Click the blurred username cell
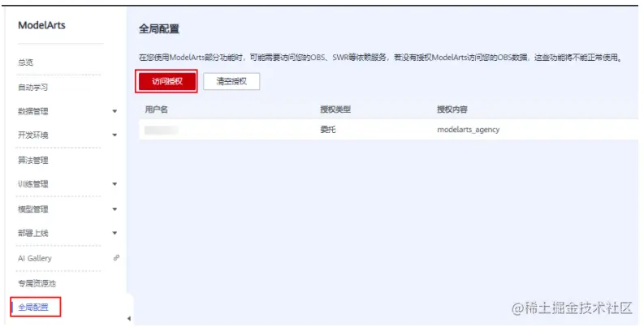Screen dimensions: 644x327 click(162, 130)
